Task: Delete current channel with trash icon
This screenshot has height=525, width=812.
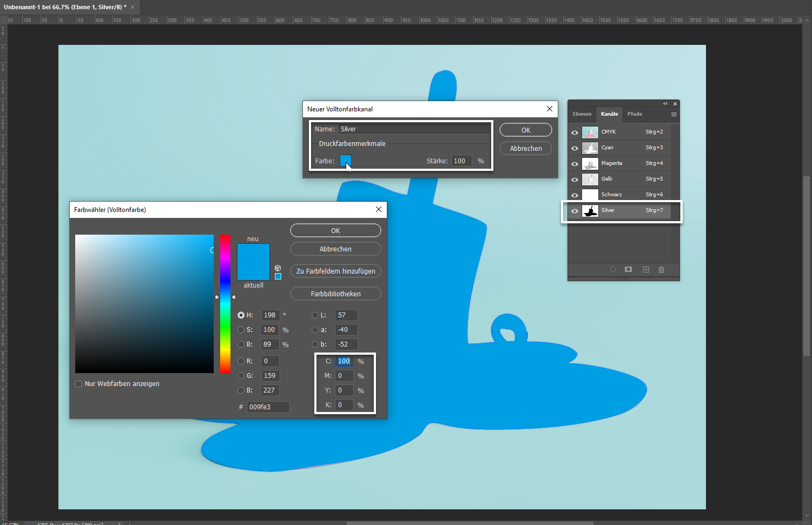Action: click(661, 269)
